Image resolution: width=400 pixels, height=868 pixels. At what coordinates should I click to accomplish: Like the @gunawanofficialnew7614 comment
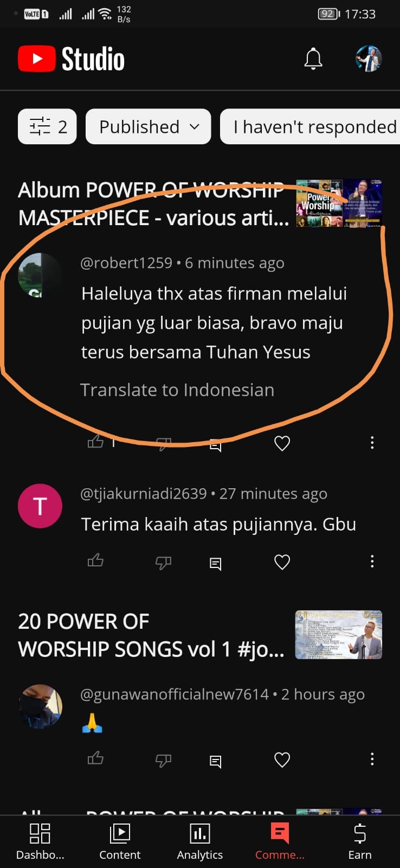[x=95, y=758]
